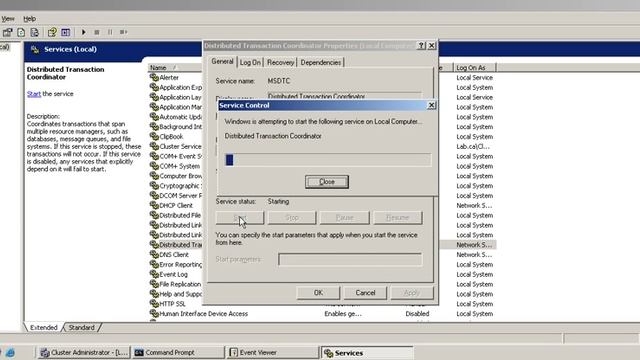This screenshot has width=640, height=360.
Task: Click the dialog's question mark help button
Action: 421,45
